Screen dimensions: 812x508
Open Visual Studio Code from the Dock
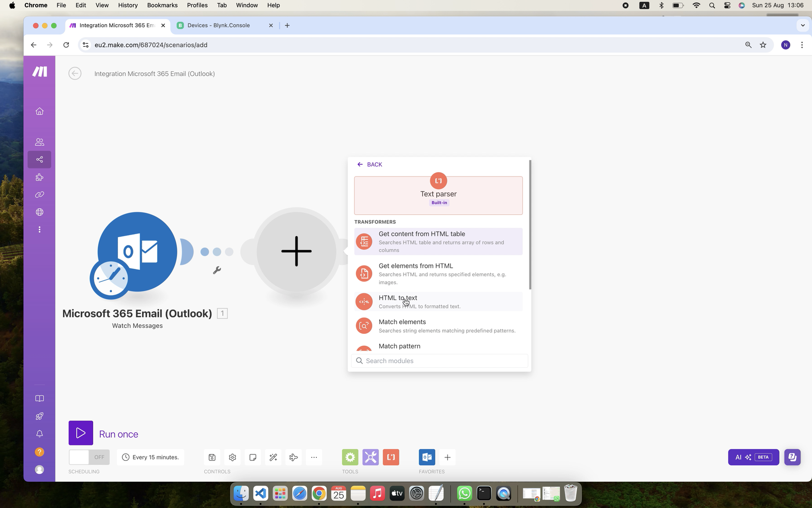click(x=260, y=494)
